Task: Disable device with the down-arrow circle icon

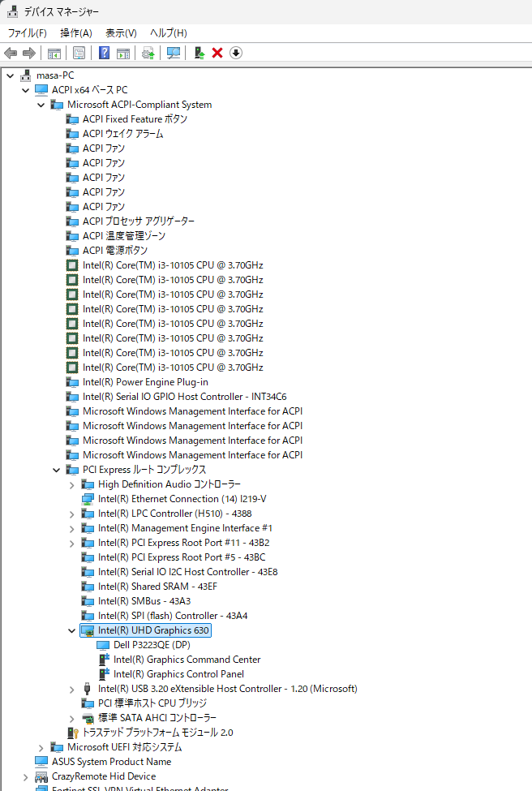Action: pos(236,53)
